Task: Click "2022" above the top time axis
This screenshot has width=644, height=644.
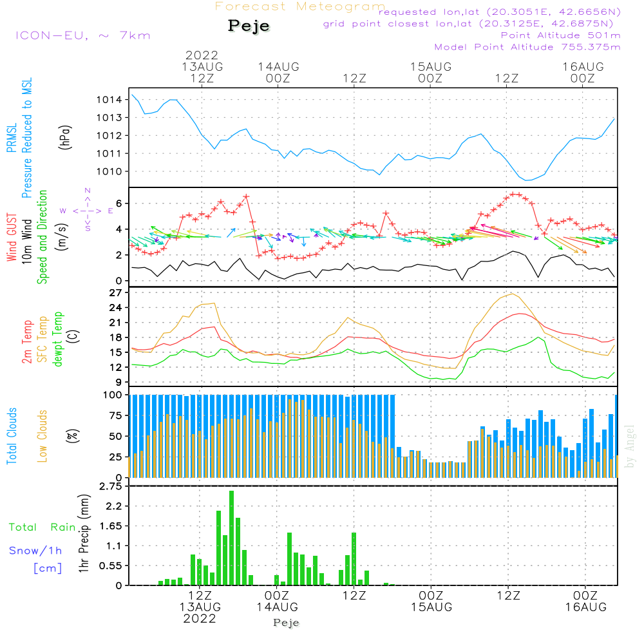Action: click(x=202, y=55)
